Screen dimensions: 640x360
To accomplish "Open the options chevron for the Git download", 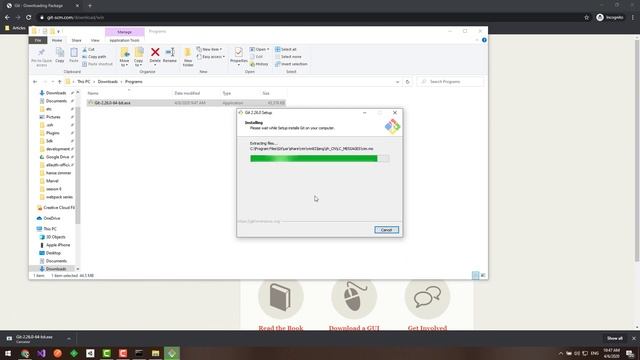I will tap(69, 339).
